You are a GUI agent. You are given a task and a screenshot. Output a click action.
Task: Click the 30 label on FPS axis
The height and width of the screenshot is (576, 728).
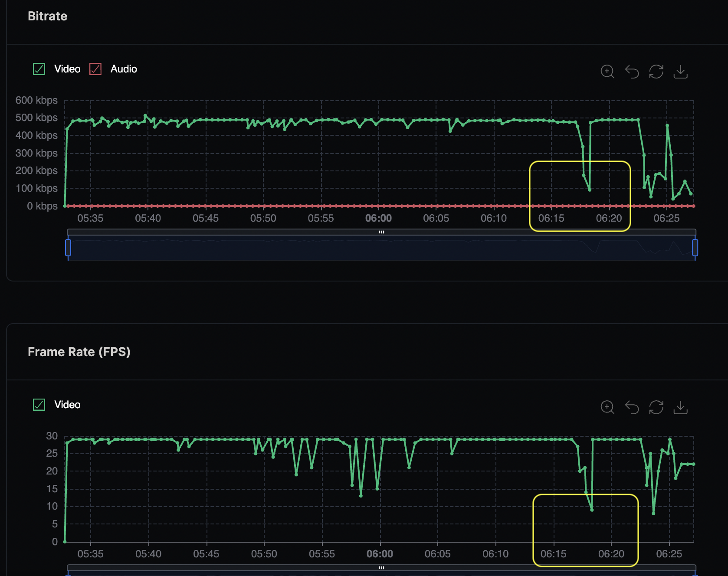(x=52, y=436)
